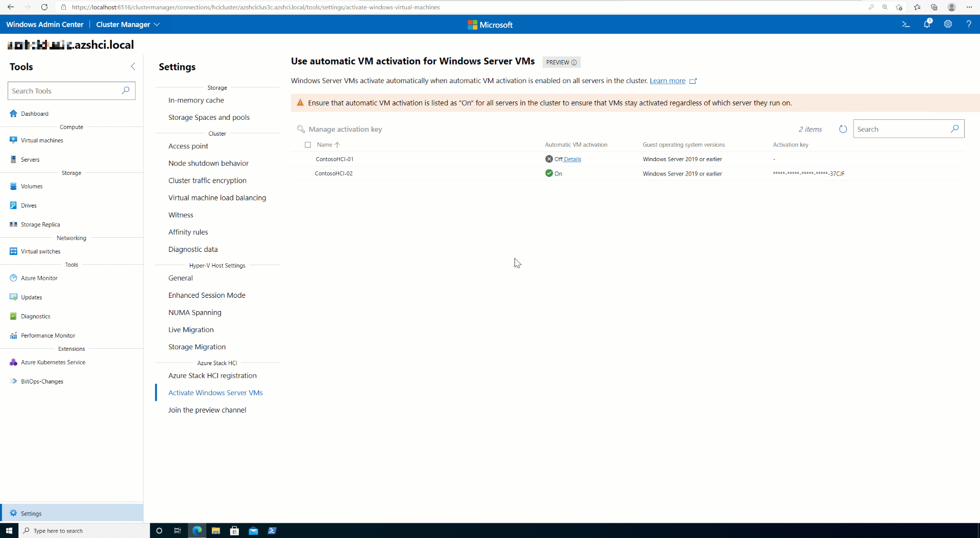
Task: Click the preview info icon
Action: (574, 63)
